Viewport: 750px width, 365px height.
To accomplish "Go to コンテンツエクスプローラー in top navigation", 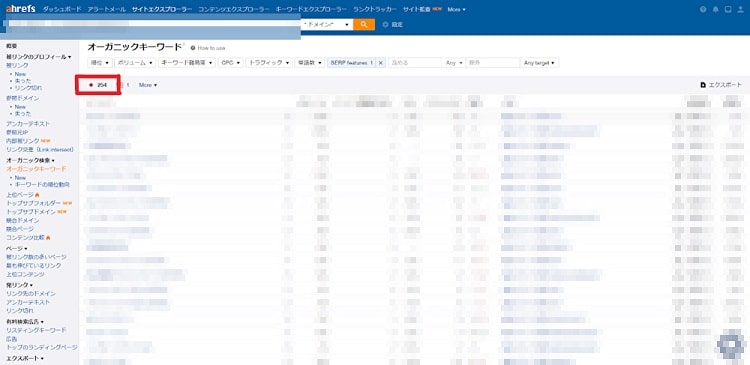I will click(x=233, y=9).
